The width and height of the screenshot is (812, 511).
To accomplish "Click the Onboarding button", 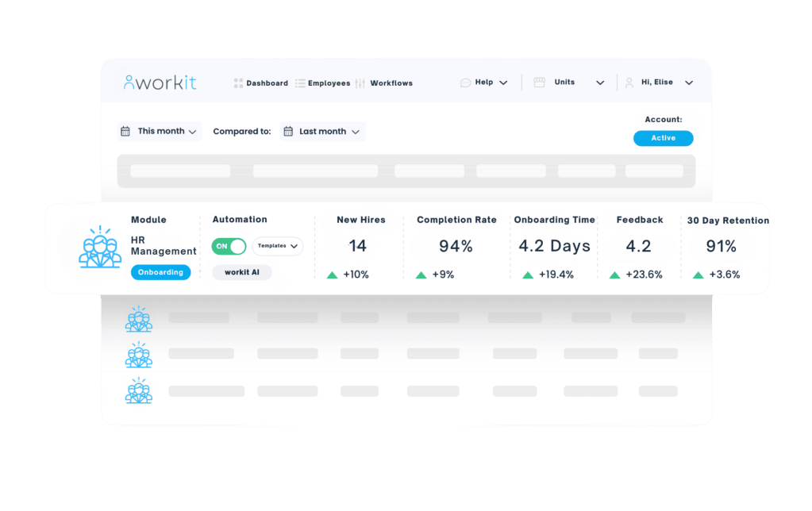I will (x=160, y=272).
